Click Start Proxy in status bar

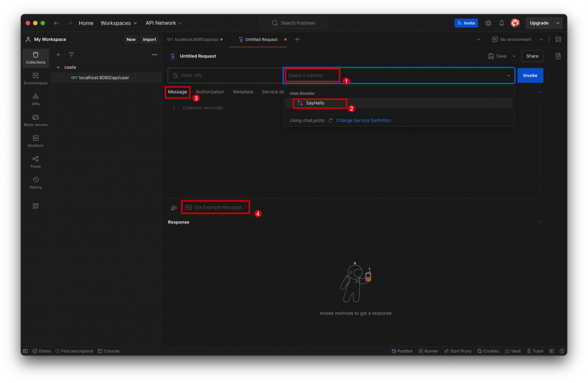458,351
